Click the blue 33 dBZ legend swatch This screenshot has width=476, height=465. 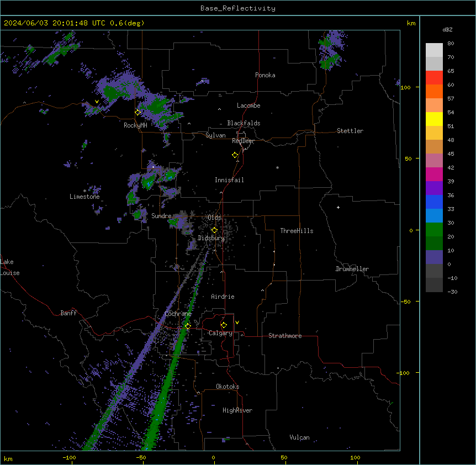tap(434, 202)
